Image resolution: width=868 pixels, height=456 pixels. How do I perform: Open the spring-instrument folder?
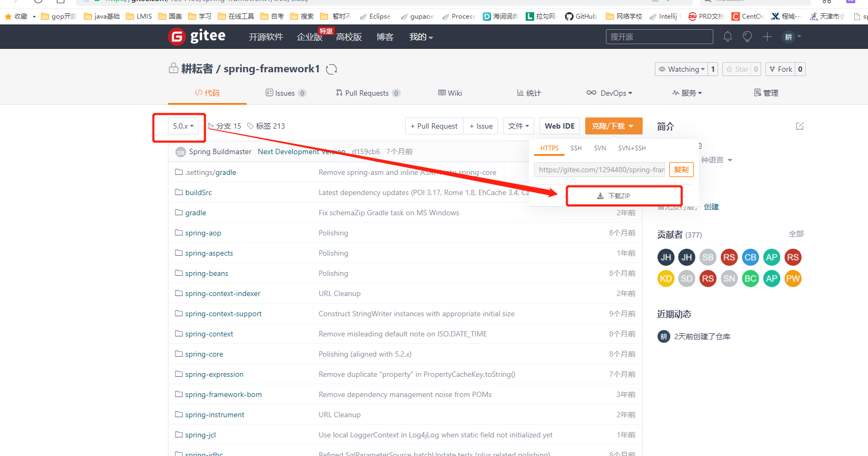pyautogui.click(x=215, y=415)
